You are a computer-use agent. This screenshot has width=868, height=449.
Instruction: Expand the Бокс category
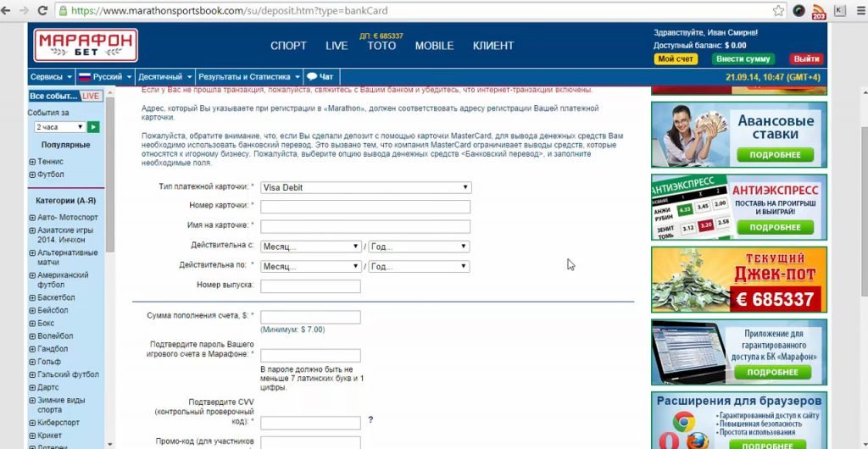pyautogui.click(x=32, y=324)
